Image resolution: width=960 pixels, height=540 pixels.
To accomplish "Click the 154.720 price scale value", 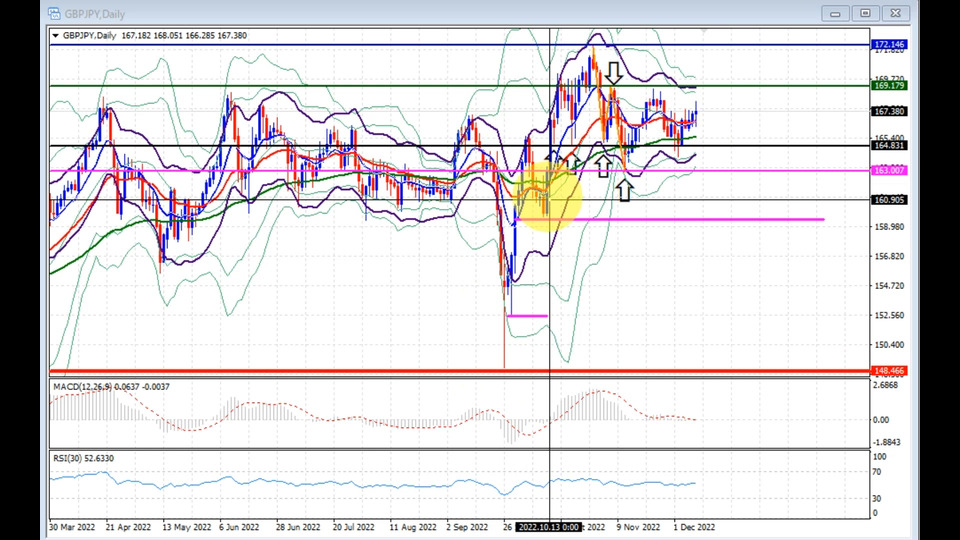I will coord(889,286).
